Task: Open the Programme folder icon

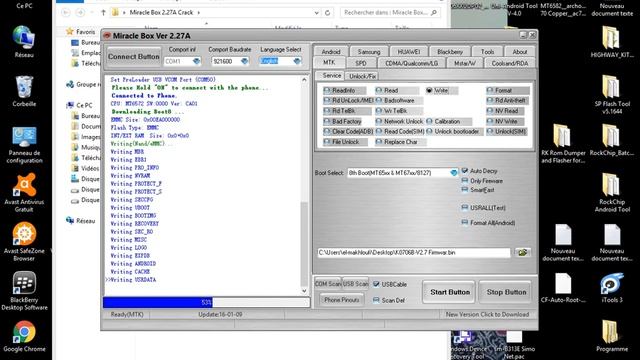Action: point(611,336)
